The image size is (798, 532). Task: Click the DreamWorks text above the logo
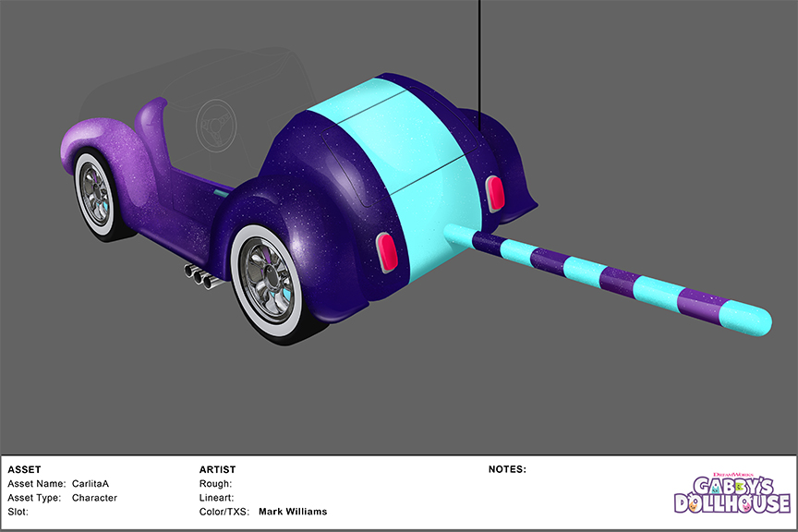[731, 468]
